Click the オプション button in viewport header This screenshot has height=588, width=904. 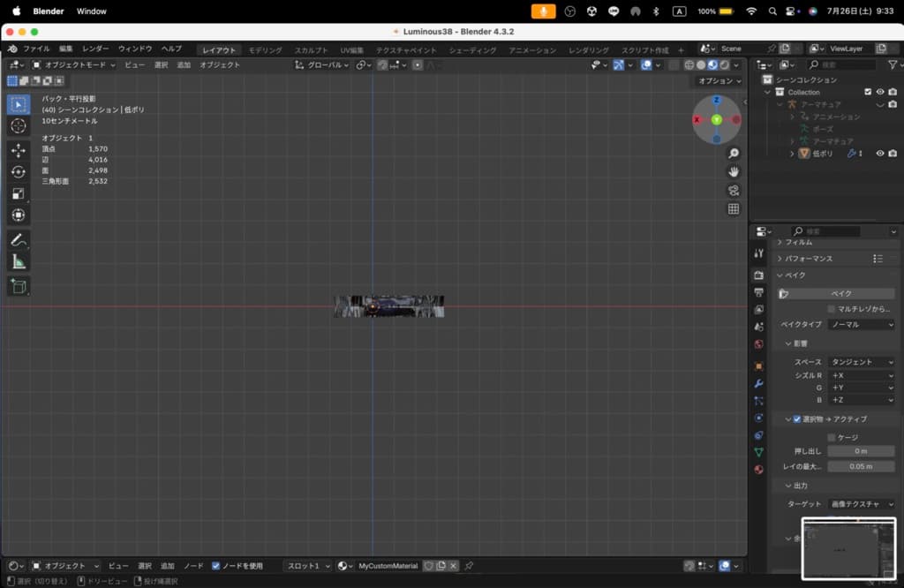tap(718, 81)
